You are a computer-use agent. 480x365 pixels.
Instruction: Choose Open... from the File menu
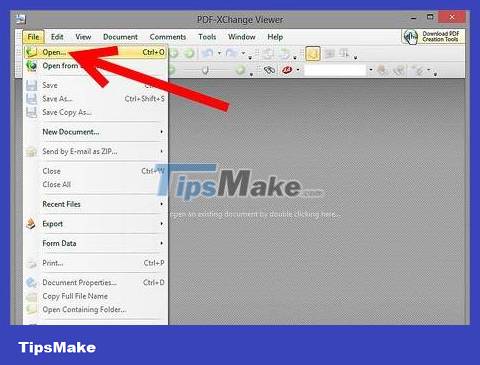pos(95,52)
